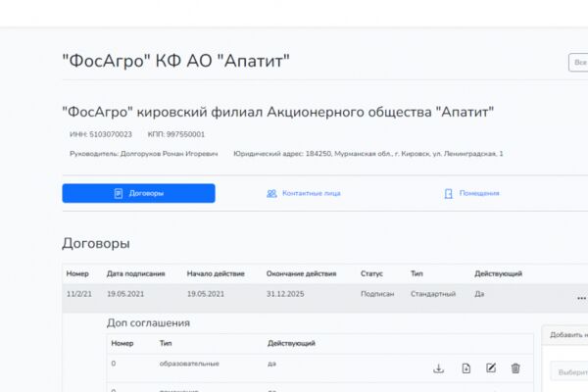The height and width of the screenshot is (392, 588).
Task: Click the Тип column header in contracts table
Action: tap(416, 273)
